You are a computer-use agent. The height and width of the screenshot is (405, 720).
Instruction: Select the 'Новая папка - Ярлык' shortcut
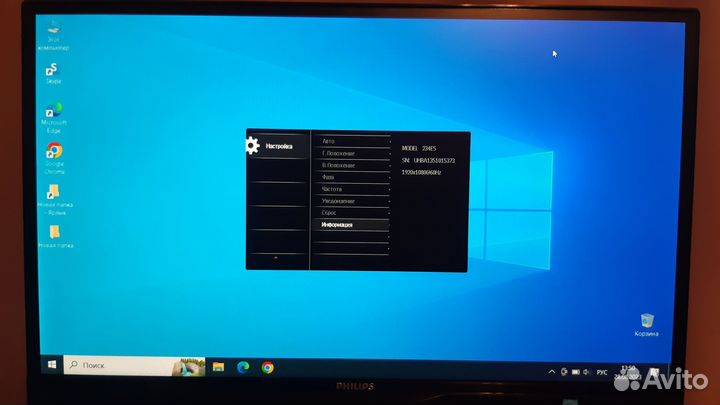coord(55,199)
